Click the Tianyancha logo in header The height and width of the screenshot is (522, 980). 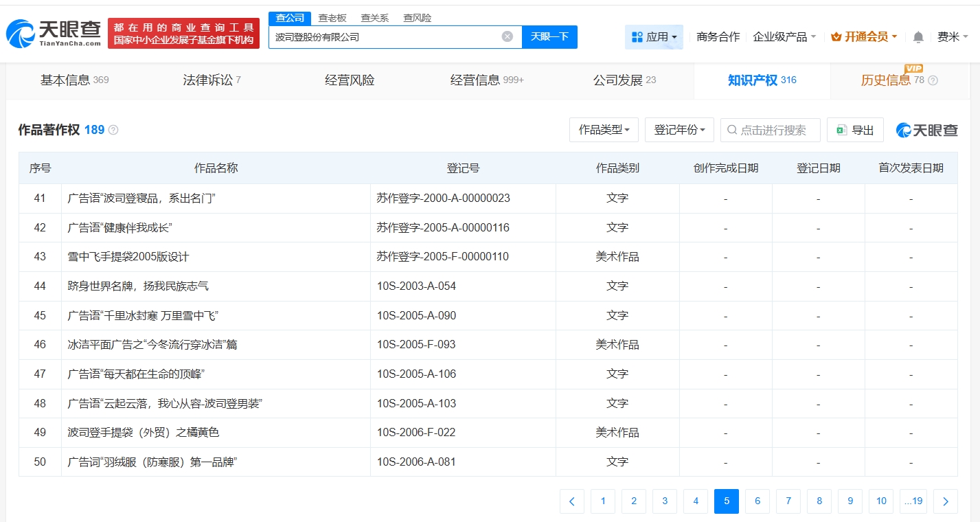click(54, 32)
